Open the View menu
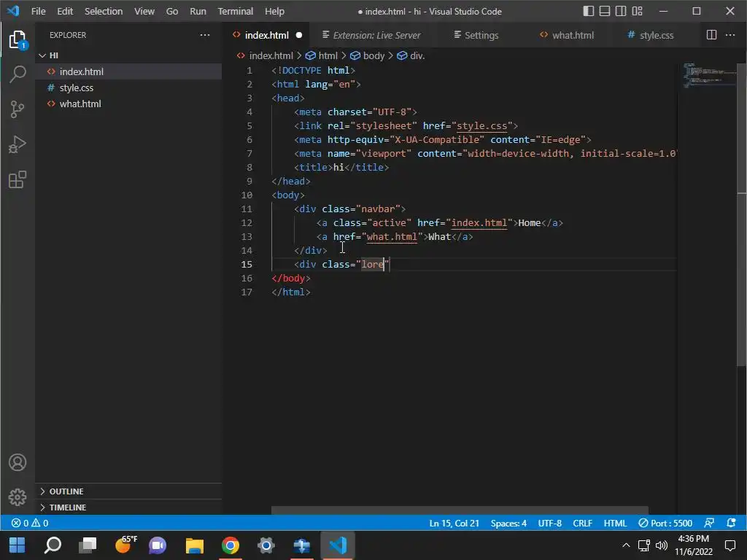 (144, 11)
